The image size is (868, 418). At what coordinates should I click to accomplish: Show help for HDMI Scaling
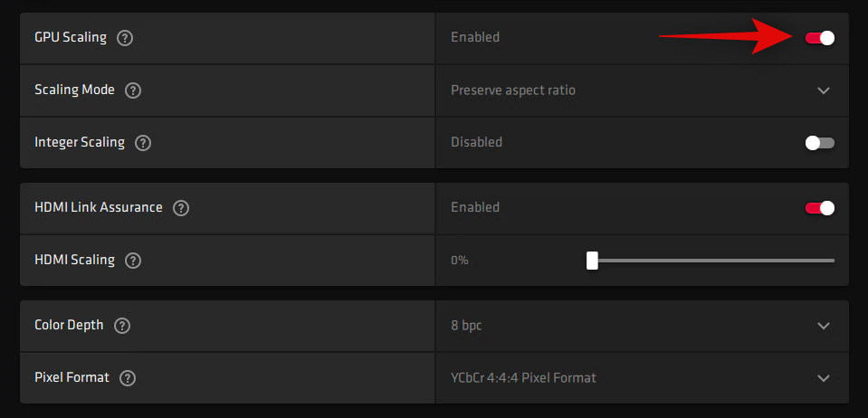click(x=134, y=261)
